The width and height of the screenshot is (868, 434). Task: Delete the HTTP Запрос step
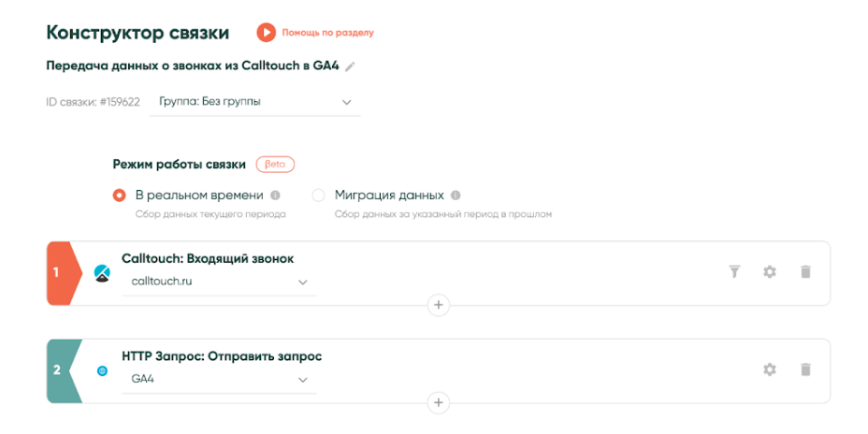805,369
